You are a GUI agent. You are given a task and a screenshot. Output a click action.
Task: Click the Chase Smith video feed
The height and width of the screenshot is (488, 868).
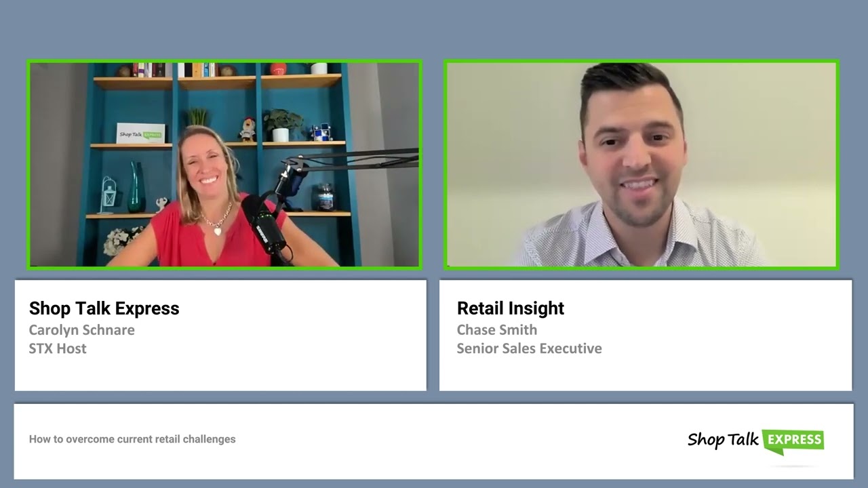click(x=642, y=165)
